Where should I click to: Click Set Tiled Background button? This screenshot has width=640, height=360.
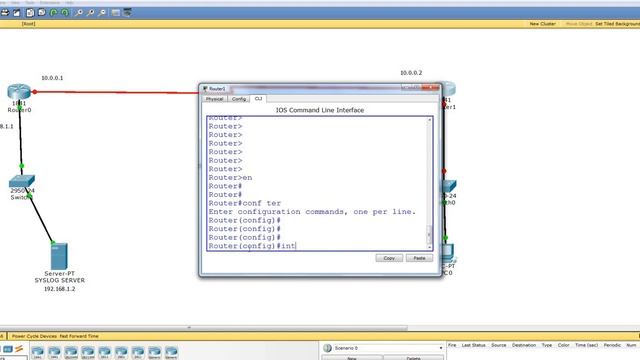[x=618, y=24]
